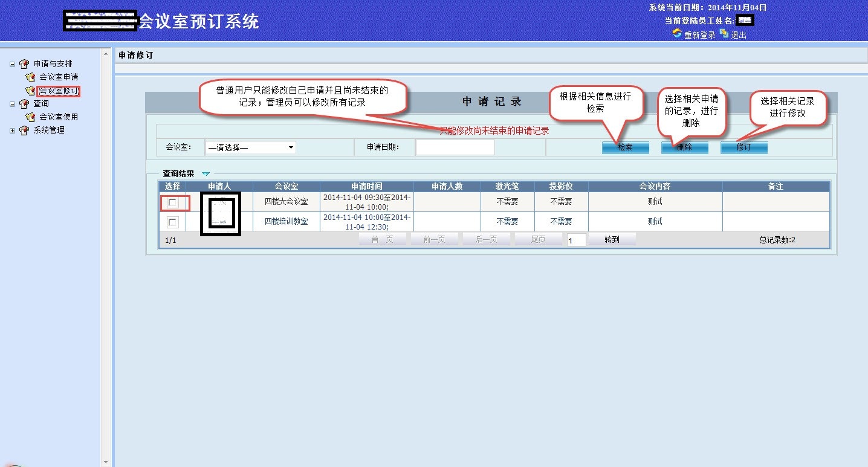Click the 修订 revise button
Viewport: 868px width, 467px height.
click(x=744, y=147)
